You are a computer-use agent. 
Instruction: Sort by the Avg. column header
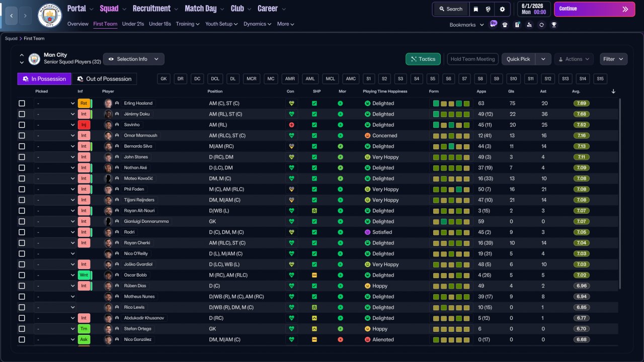coord(576,92)
